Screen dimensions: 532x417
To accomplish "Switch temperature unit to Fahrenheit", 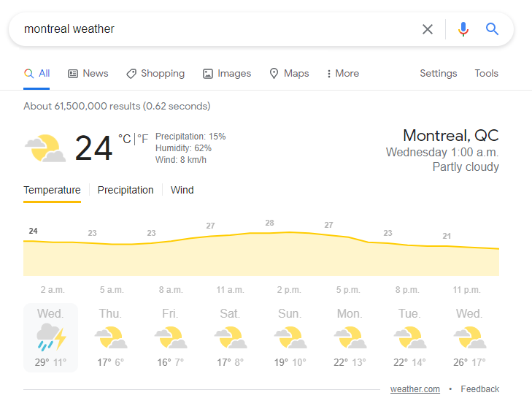I will coord(144,139).
